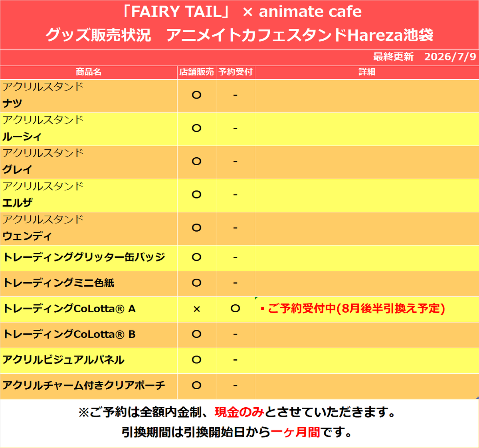
Task: Click the 予約受付 dash for クリアポーチ
Action: [x=236, y=385]
